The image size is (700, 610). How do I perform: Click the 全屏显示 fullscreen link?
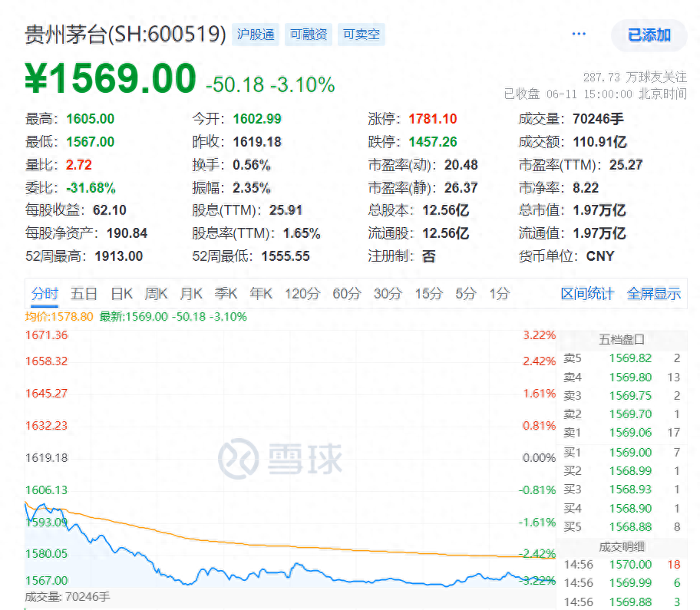[653, 294]
